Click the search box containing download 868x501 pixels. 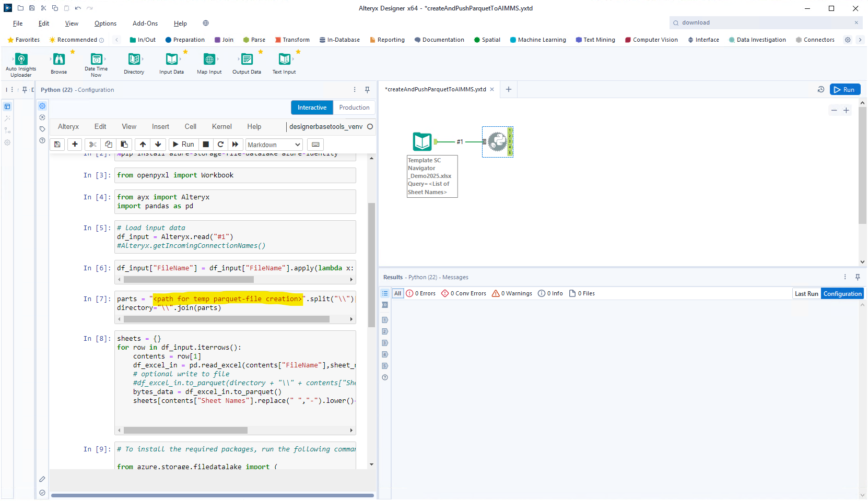pyautogui.click(x=766, y=22)
